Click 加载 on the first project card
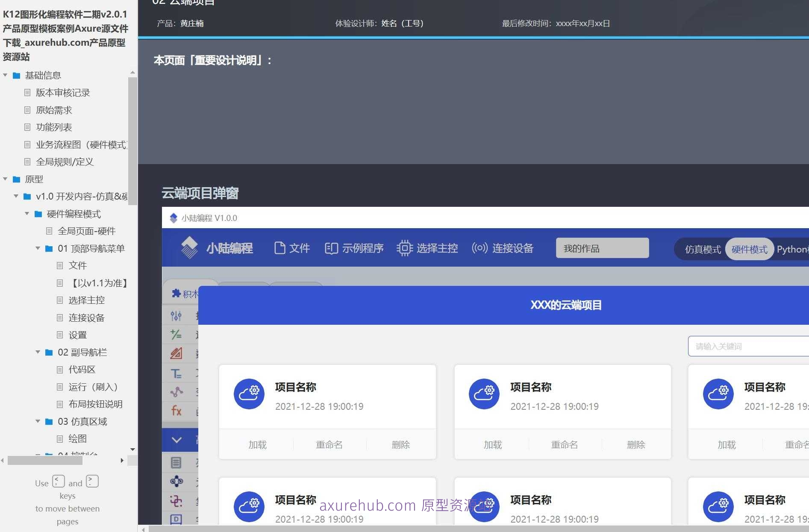 pos(257,444)
